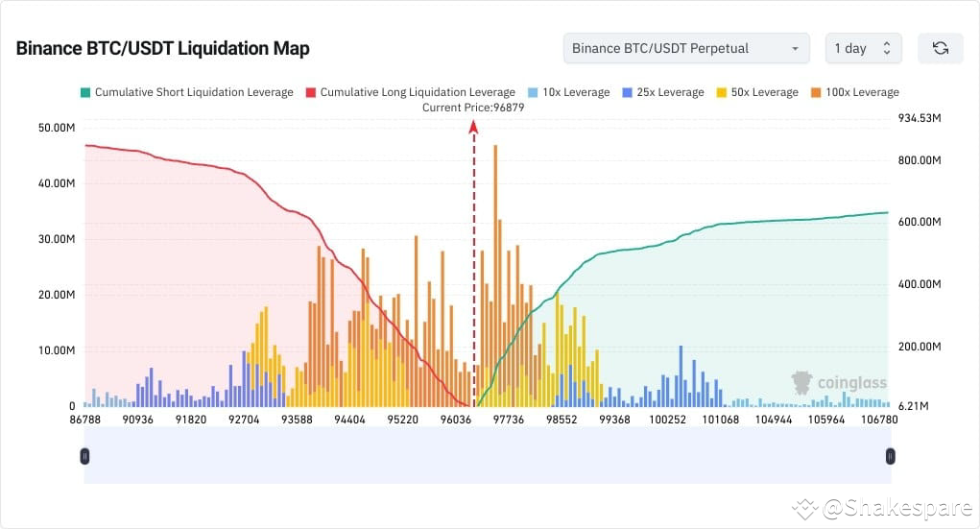Click the blue 25x leverage swatch
This screenshot has height=529, width=980.
coord(627,92)
